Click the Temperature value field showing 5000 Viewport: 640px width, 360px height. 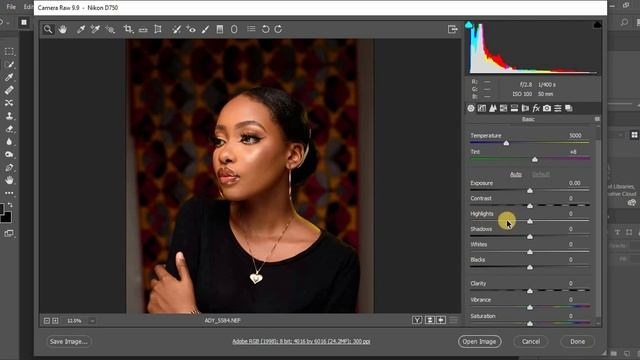[575, 136]
